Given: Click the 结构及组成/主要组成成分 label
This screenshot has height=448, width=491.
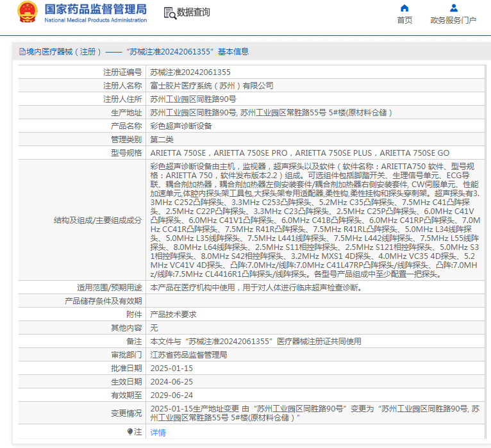Looking at the screenshot, I should [x=97, y=220].
